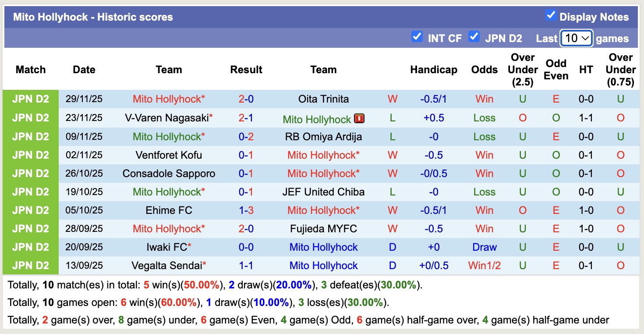The image size is (644, 334).
Task: Click the 2-0 result against Fujieda MYFC
Action: [246, 228]
